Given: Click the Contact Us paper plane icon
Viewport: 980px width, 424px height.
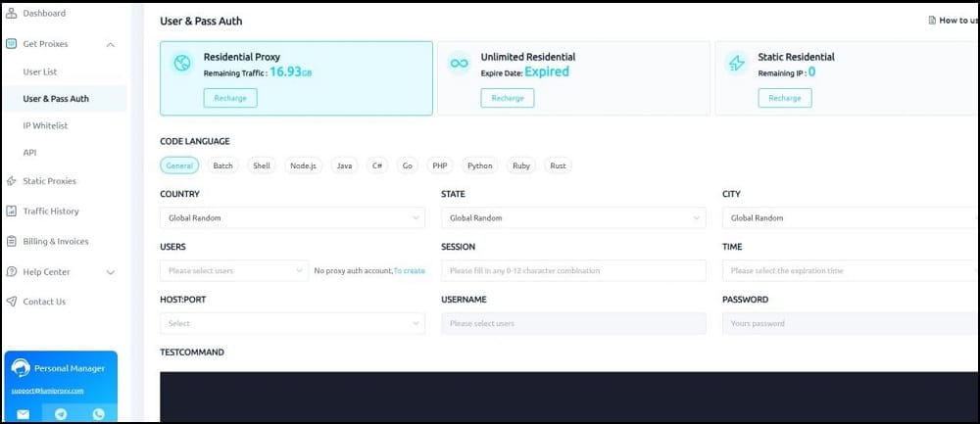Looking at the screenshot, I should pyautogui.click(x=11, y=302).
